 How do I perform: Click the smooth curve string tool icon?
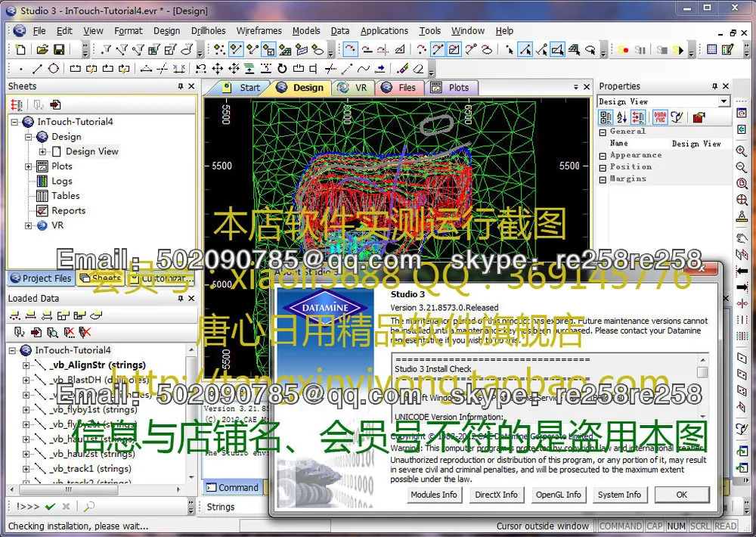tap(364, 69)
